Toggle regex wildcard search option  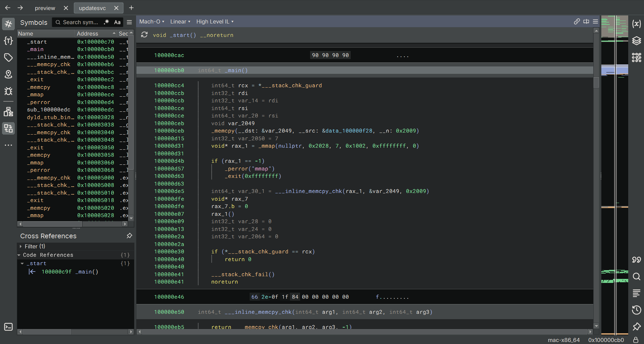click(106, 22)
